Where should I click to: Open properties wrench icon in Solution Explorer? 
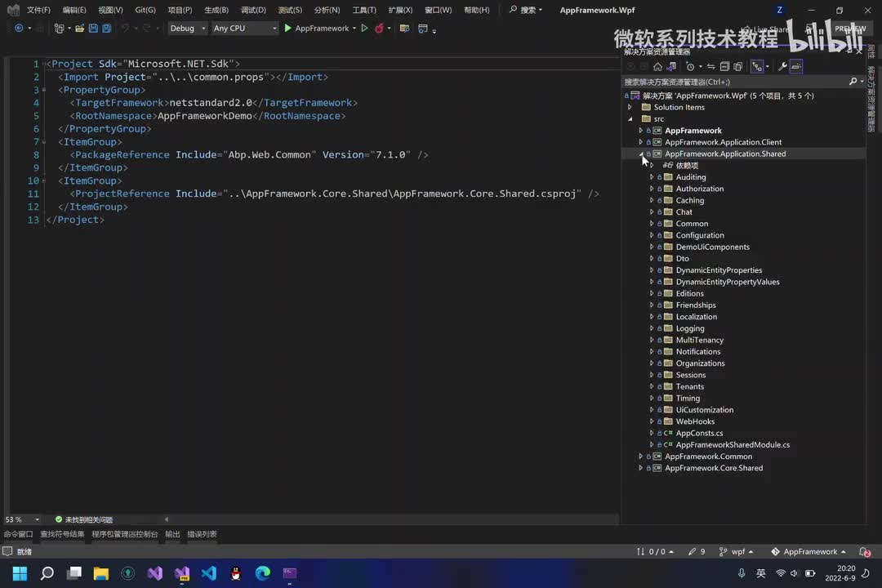[782, 66]
